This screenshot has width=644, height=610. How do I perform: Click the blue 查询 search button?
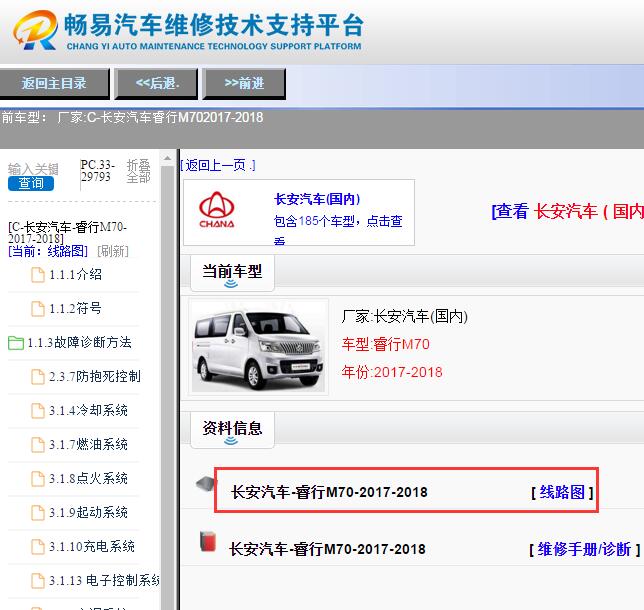(x=31, y=183)
